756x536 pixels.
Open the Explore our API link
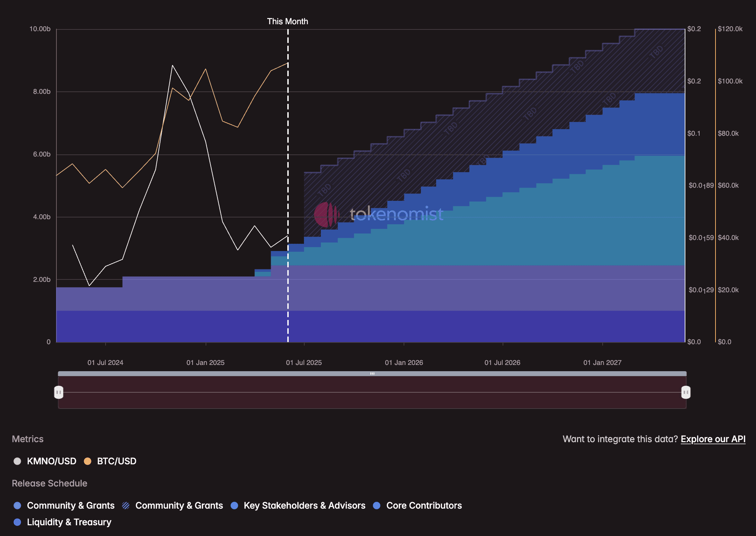click(x=713, y=439)
